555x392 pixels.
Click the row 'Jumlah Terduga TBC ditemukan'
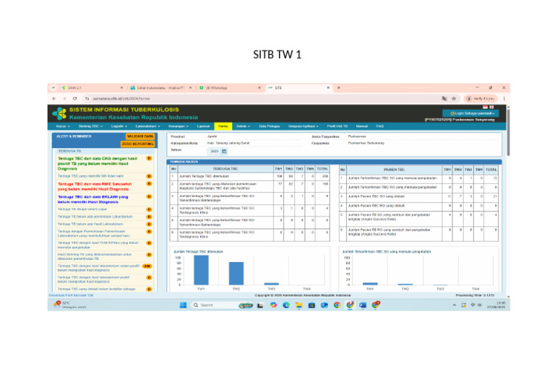[x=249, y=176]
